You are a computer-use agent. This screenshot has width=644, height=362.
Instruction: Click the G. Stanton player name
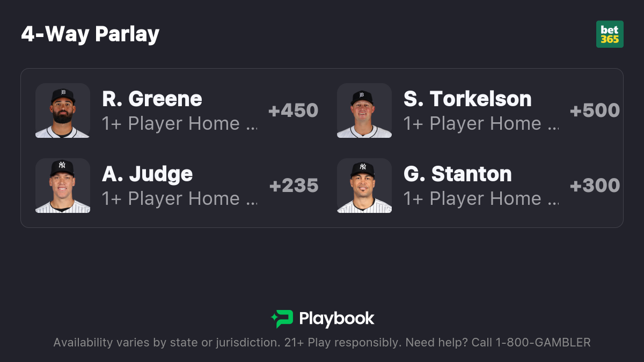[x=458, y=174]
